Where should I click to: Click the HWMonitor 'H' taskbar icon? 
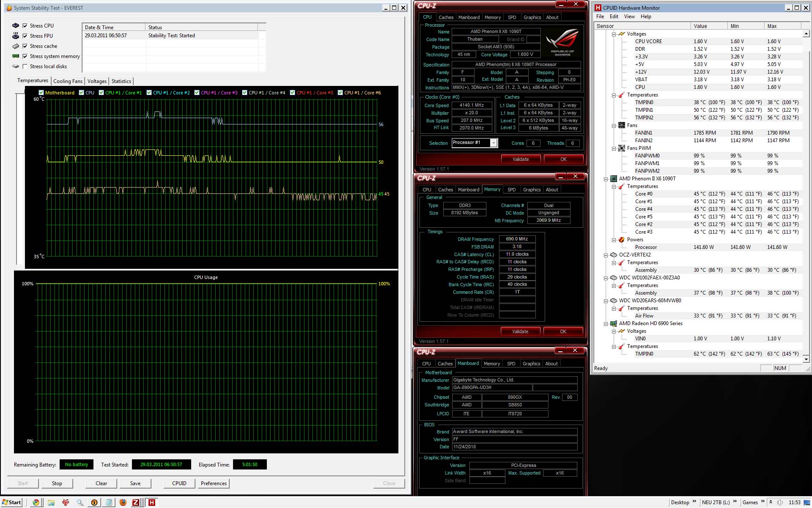pyautogui.click(x=151, y=502)
